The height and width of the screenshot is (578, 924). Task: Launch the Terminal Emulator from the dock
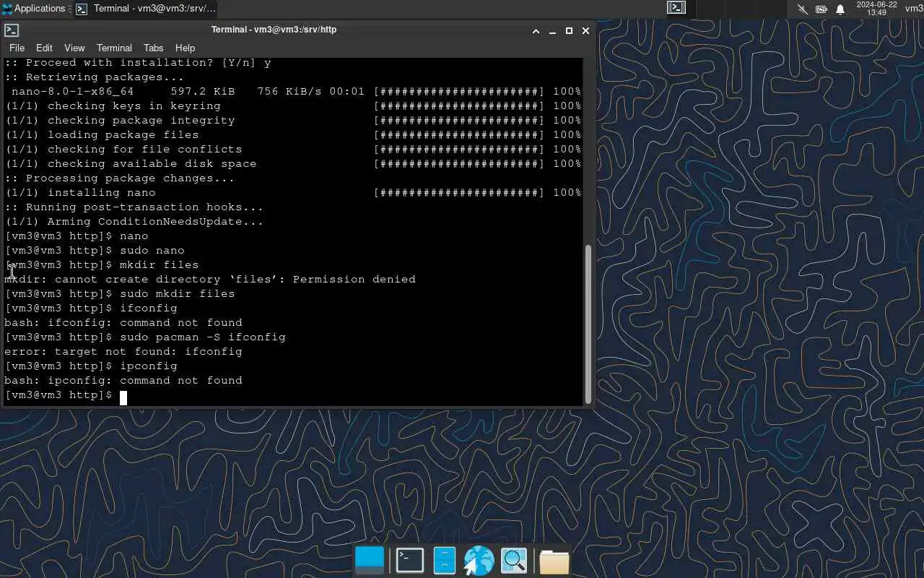409,561
